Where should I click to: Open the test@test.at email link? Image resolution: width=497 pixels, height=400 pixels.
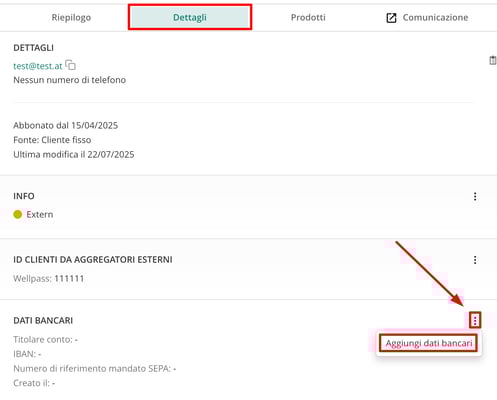(x=38, y=66)
